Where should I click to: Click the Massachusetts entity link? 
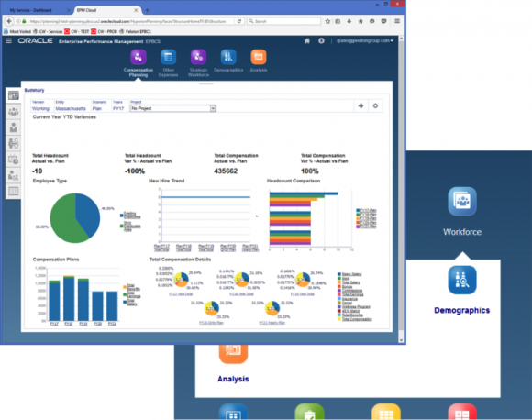coord(71,108)
